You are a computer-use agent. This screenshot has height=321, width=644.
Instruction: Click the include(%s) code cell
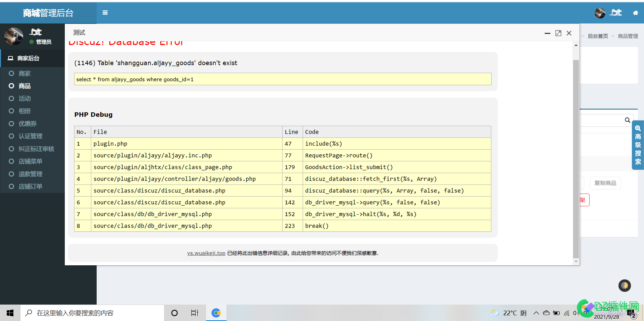(397, 144)
